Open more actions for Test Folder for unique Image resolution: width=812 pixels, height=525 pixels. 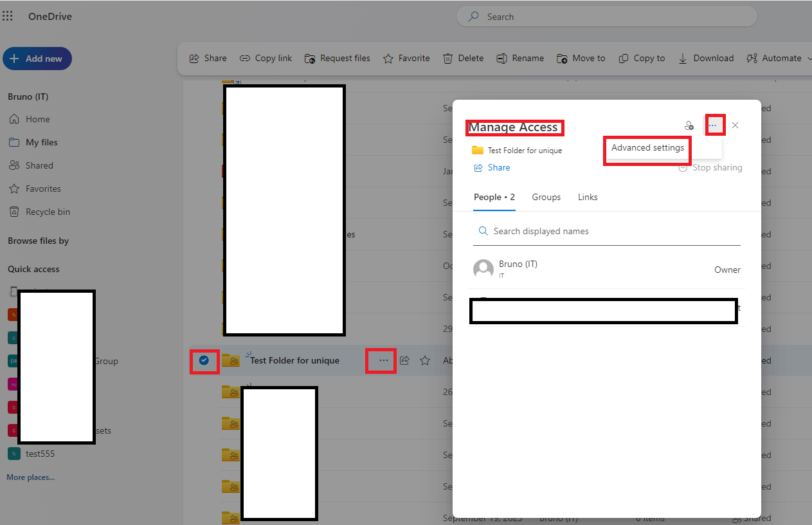point(384,360)
